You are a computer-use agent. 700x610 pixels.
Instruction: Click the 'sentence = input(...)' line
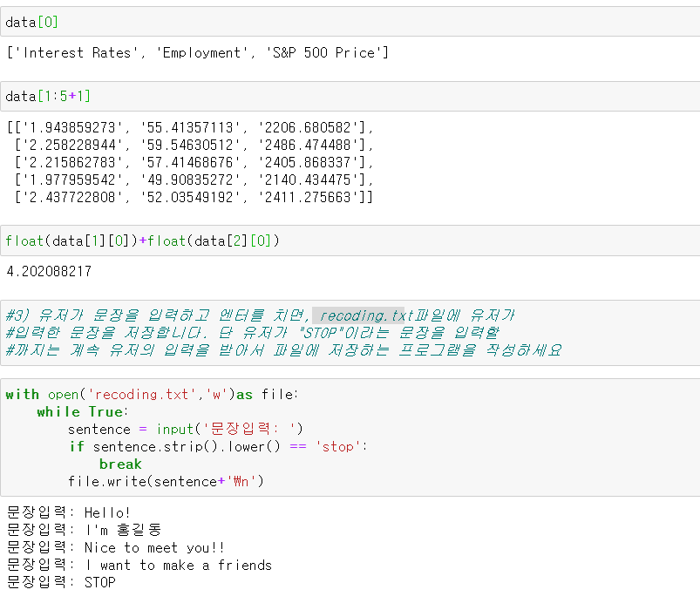pyautogui.click(x=186, y=430)
